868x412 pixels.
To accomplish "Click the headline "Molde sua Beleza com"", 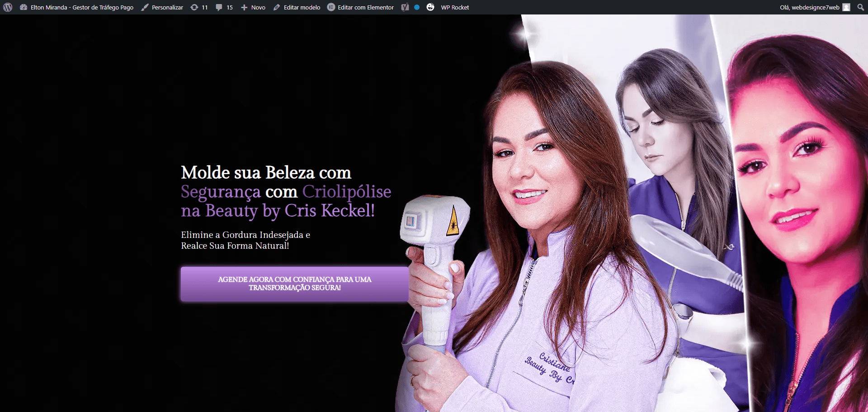I will pyautogui.click(x=266, y=173).
